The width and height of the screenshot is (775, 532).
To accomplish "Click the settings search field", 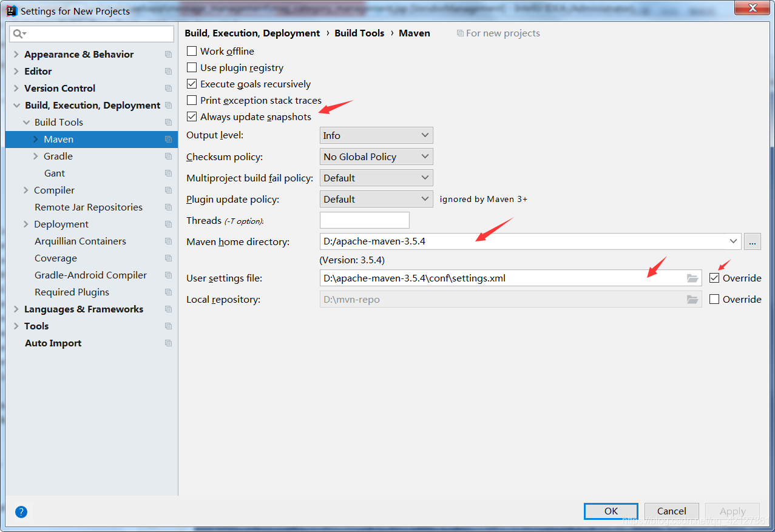I will [x=92, y=34].
